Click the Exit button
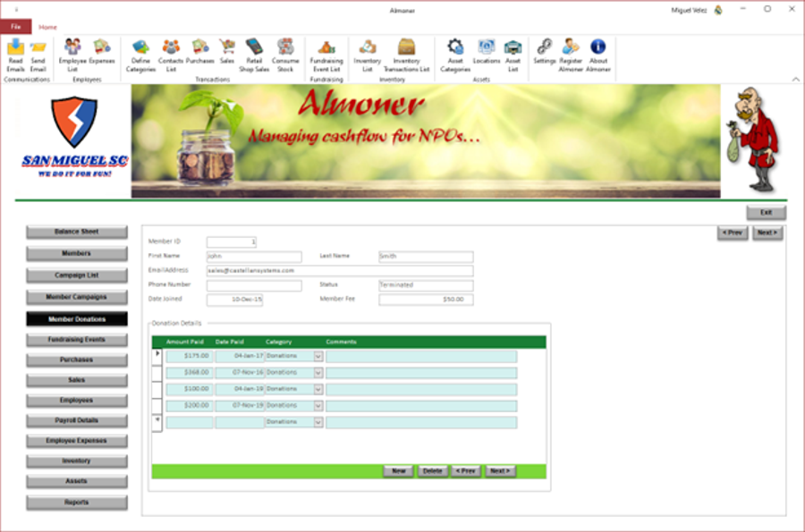This screenshot has width=805, height=532. coord(766,213)
